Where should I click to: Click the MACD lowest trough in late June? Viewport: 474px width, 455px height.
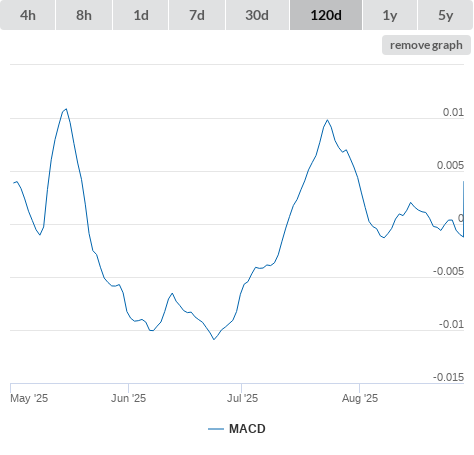pyautogui.click(x=214, y=339)
